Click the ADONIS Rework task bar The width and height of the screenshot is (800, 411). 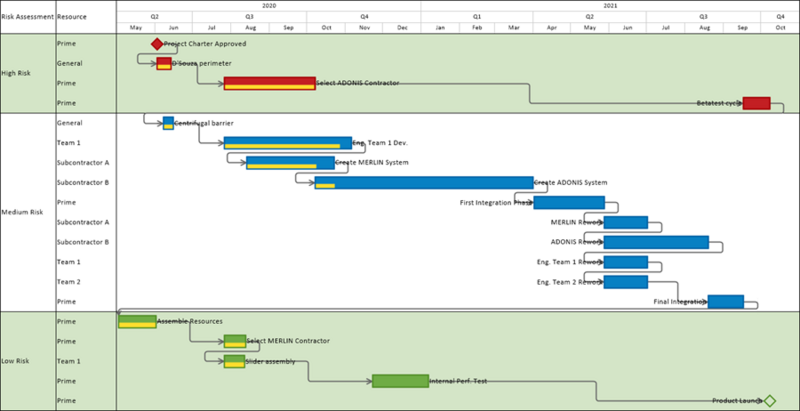[656, 242]
